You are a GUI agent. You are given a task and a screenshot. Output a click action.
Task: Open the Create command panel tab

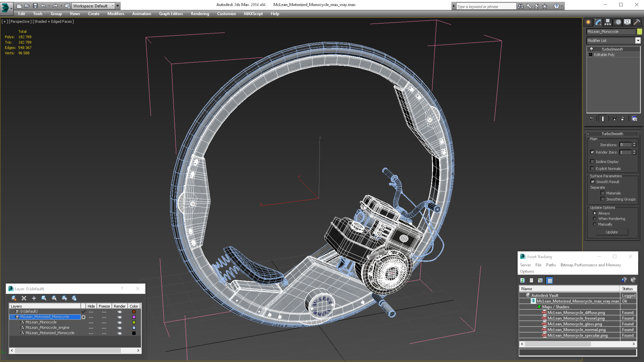pyautogui.click(x=588, y=22)
